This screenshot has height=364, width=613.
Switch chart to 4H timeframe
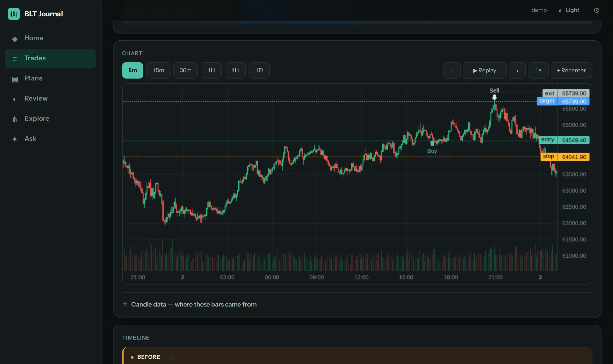click(x=235, y=70)
